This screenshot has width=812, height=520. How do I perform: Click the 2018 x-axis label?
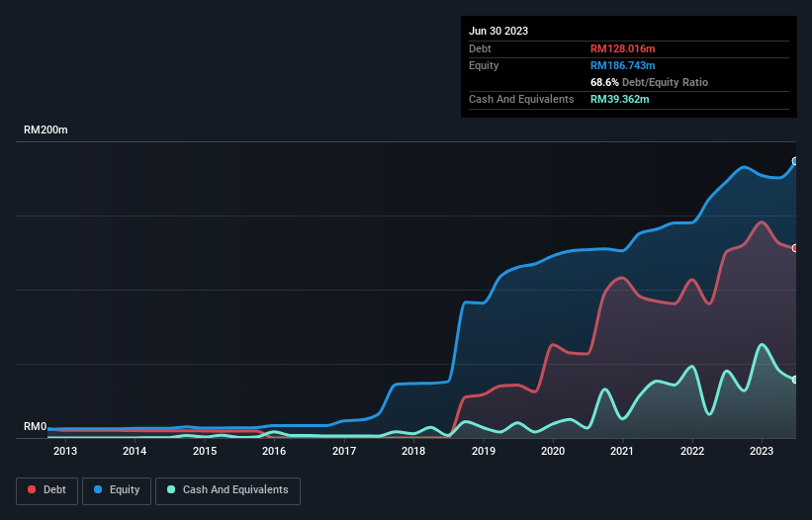click(x=413, y=451)
